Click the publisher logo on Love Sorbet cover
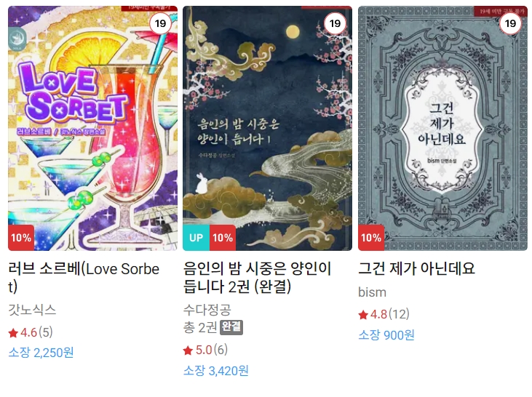 pos(17,39)
